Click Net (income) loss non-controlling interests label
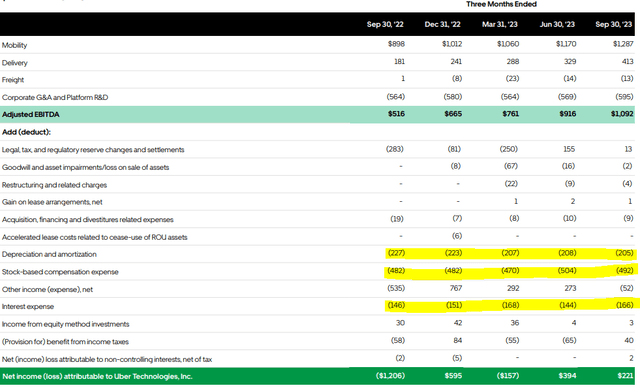This screenshot has width=640, height=388. pyautogui.click(x=107, y=359)
